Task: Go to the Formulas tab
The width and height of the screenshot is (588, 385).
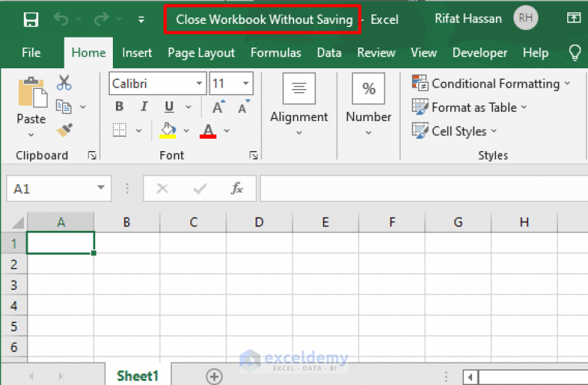Action: tap(276, 52)
